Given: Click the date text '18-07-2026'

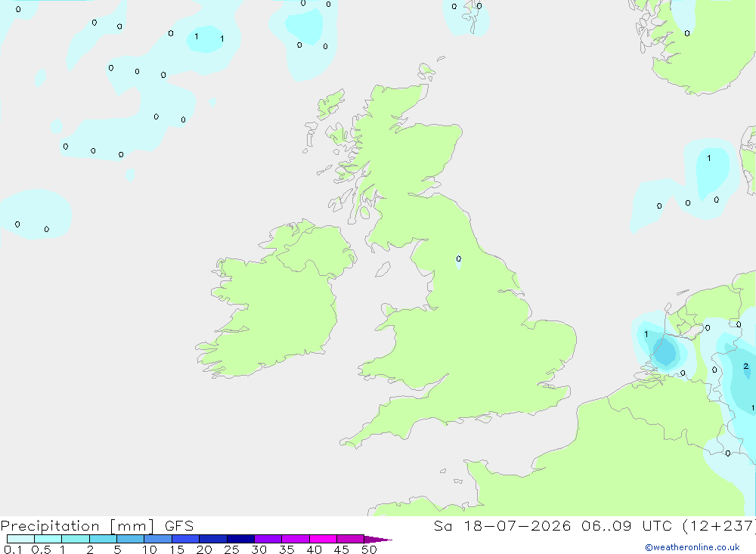Looking at the screenshot, I should [517, 525].
